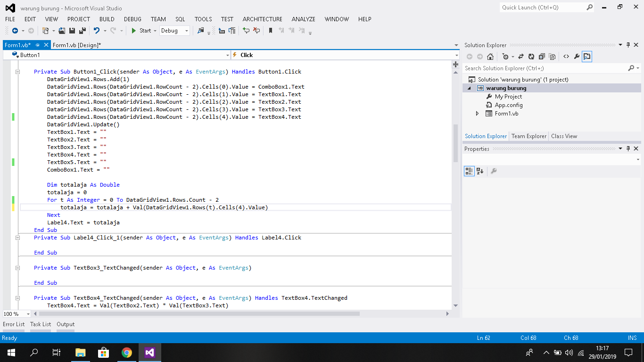Toggle Preview Selected Items in Solution Explorer
This screenshot has width=644, height=362.
click(x=587, y=57)
